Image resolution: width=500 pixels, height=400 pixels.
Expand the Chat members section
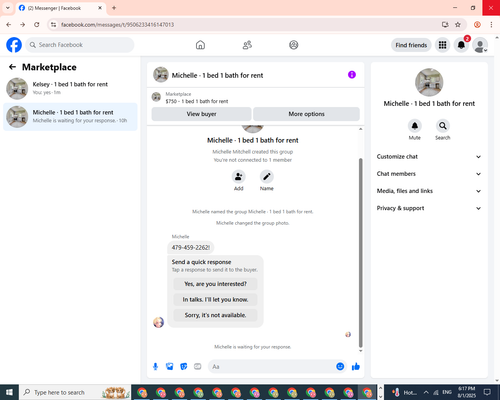tap(429, 174)
